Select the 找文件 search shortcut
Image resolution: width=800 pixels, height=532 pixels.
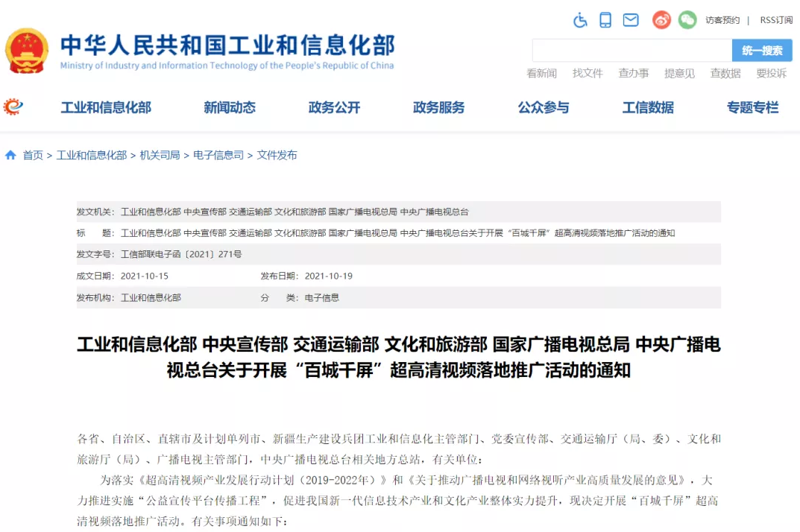pyautogui.click(x=588, y=74)
